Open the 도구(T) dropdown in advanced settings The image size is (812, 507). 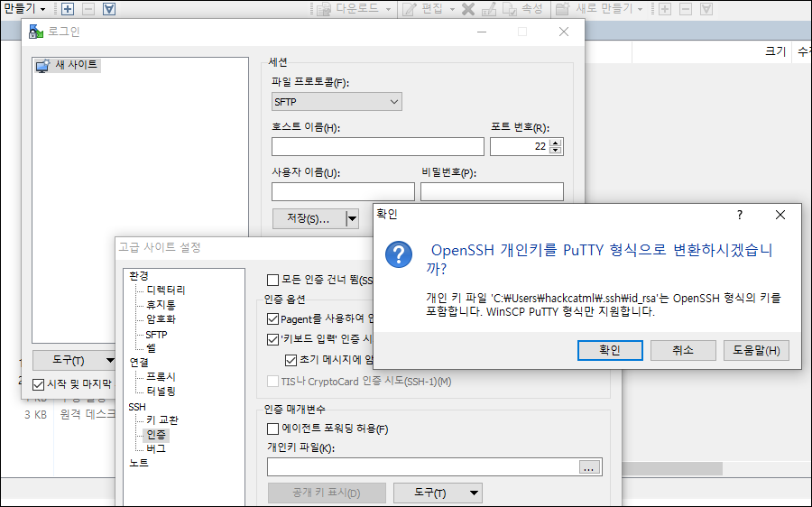474,493
